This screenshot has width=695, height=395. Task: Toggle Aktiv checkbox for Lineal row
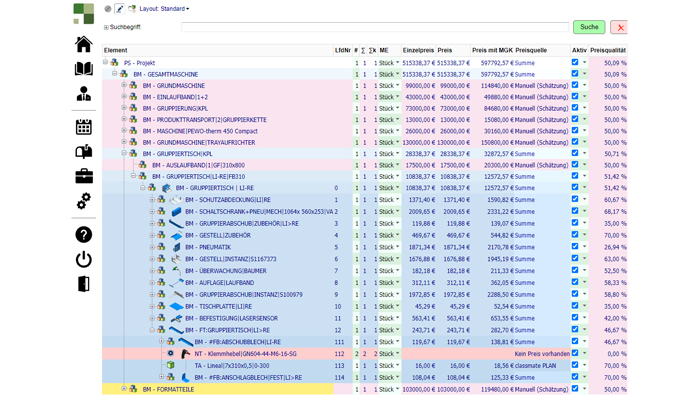pyautogui.click(x=575, y=365)
